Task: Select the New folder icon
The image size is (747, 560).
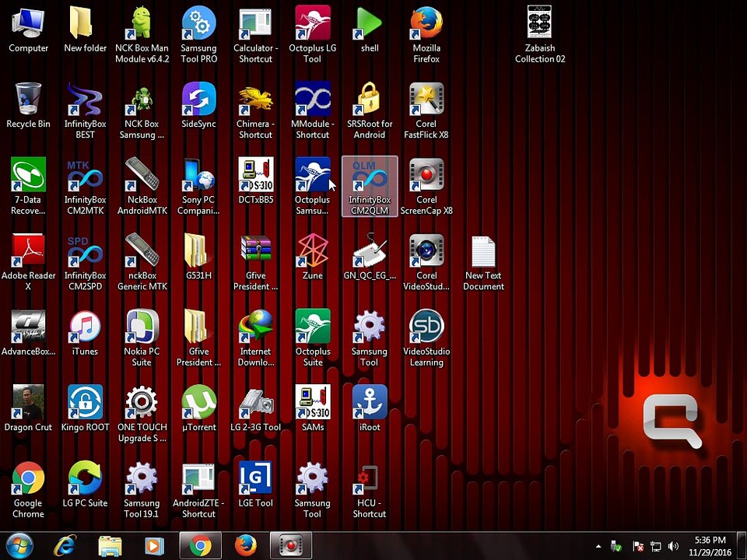Action: pos(86,30)
